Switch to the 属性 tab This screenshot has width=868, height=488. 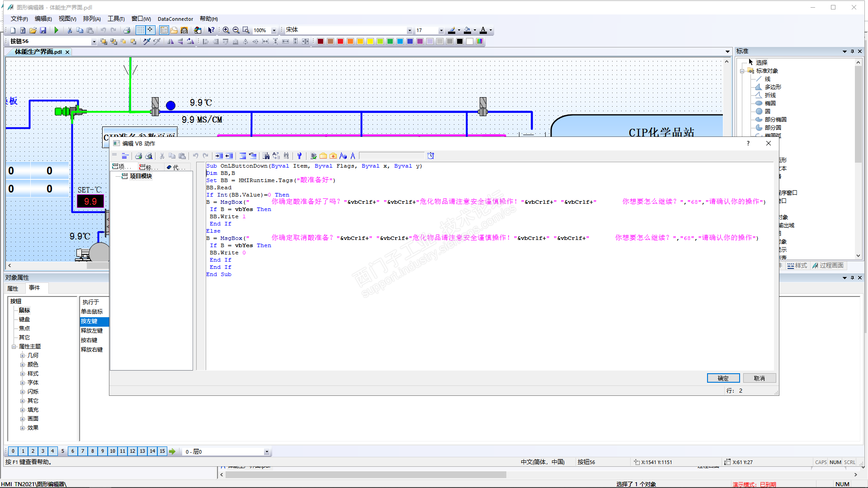(13, 288)
